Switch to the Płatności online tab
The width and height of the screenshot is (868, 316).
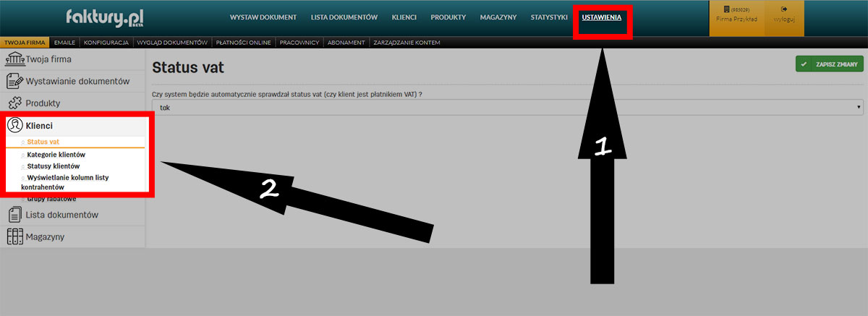tap(243, 43)
